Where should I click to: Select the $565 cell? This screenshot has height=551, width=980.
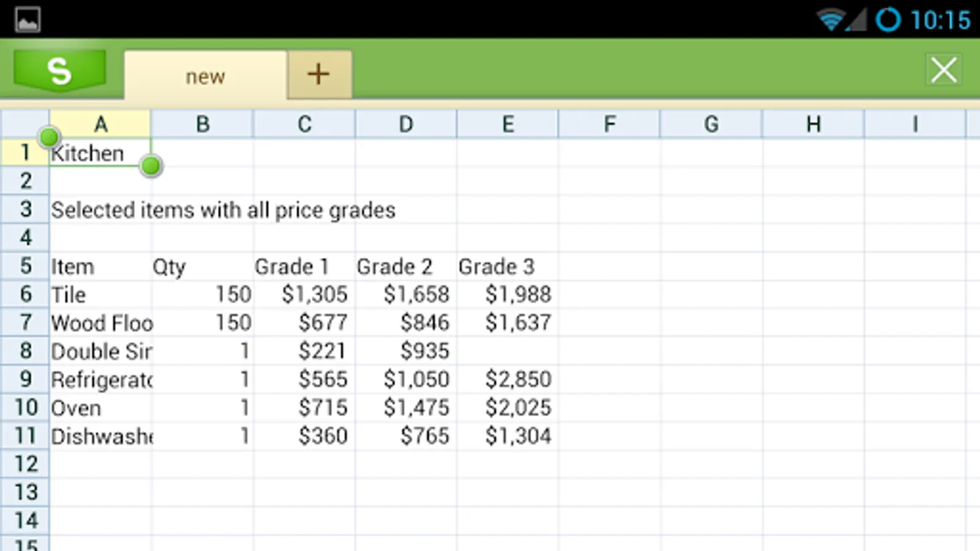(x=304, y=380)
